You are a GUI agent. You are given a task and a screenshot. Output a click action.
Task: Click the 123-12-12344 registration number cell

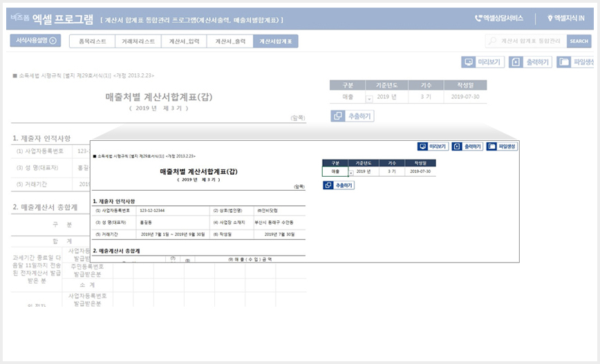173,211
